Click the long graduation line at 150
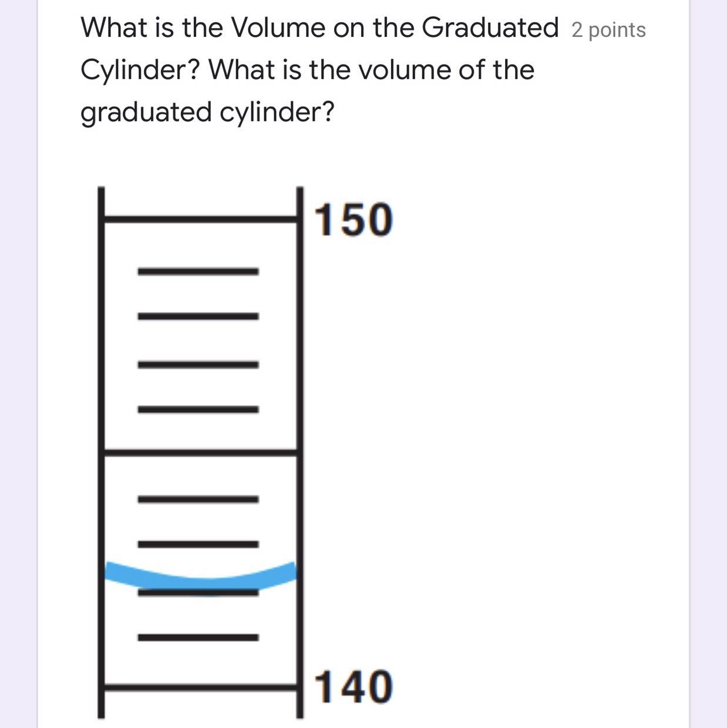 point(200,220)
